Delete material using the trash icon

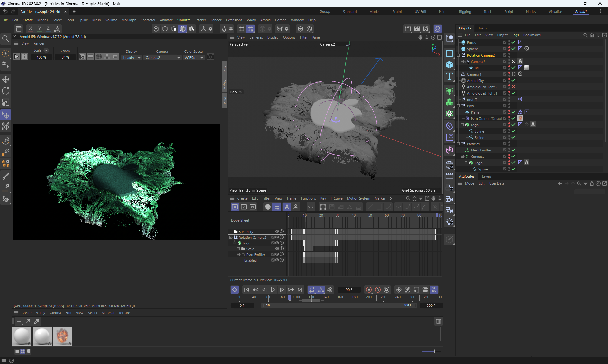click(439, 321)
